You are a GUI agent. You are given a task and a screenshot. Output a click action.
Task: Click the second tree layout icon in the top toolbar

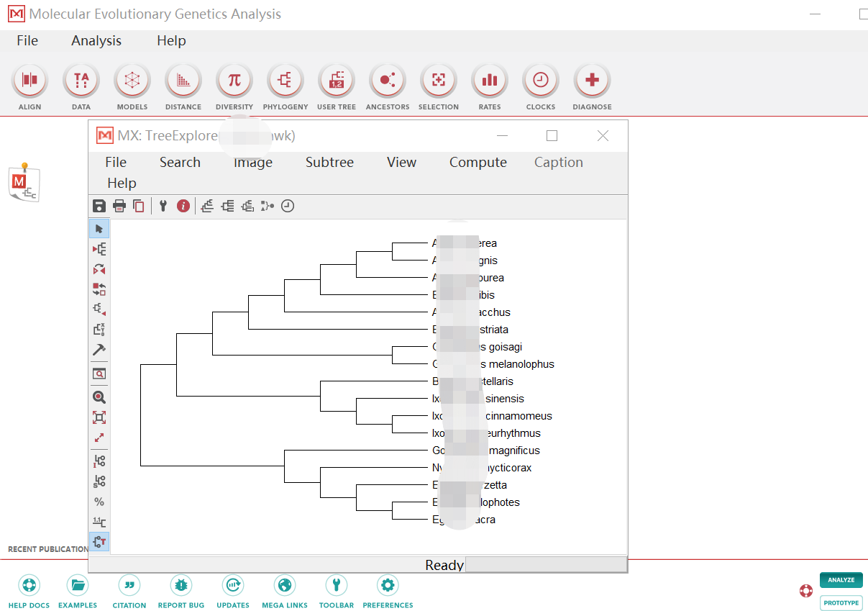(x=227, y=207)
